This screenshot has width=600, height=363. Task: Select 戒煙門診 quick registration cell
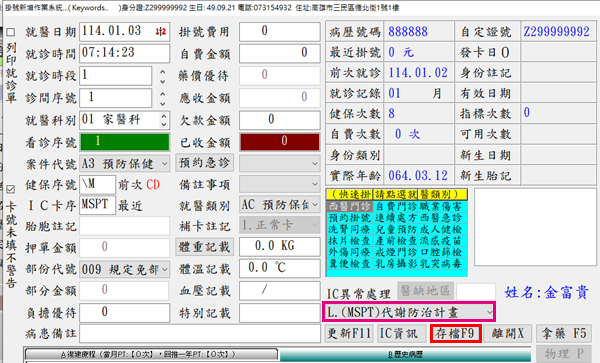coord(395,252)
